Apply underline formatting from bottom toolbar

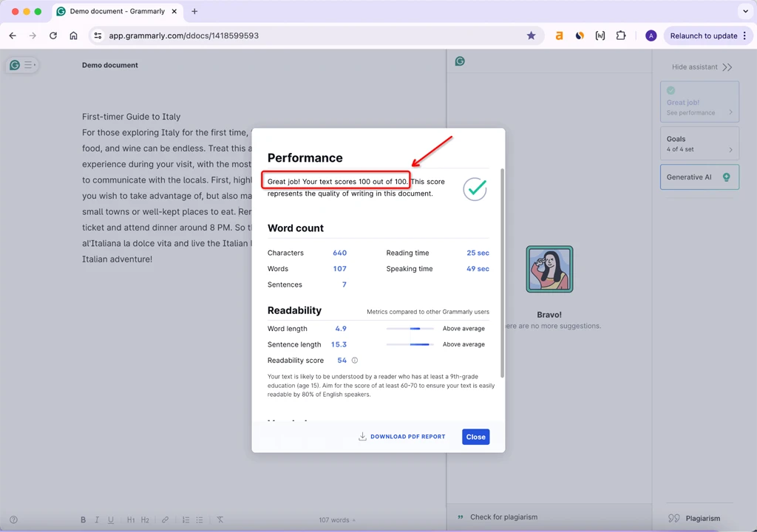coord(111,520)
